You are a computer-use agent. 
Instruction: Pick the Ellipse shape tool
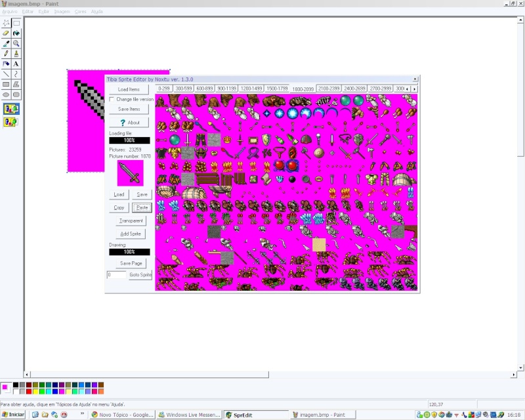click(x=6, y=95)
